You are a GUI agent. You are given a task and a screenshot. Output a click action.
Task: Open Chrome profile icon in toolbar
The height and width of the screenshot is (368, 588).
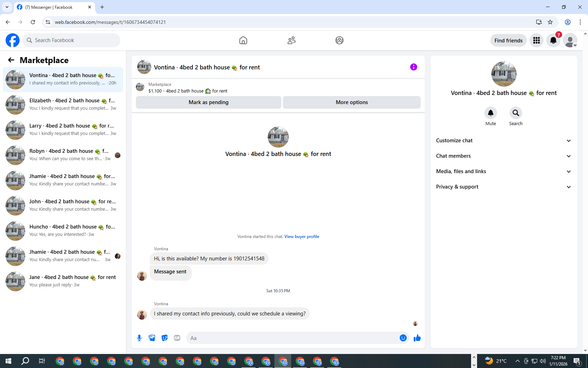tap(568, 22)
